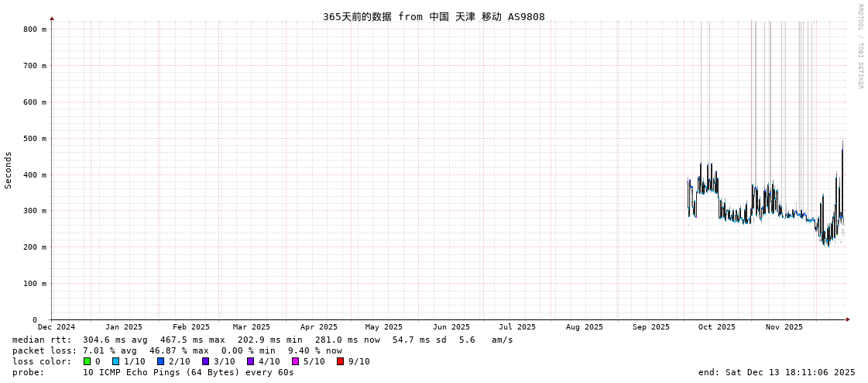Click the Oct 2025 x-axis label
The image size is (868, 383).
[x=717, y=327]
